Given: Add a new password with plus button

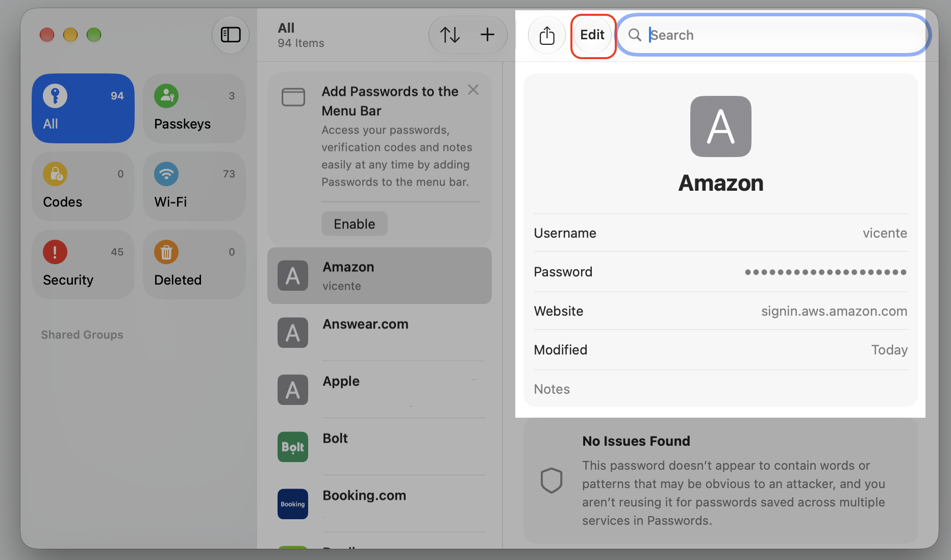Looking at the screenshot, I should [487, 35].
